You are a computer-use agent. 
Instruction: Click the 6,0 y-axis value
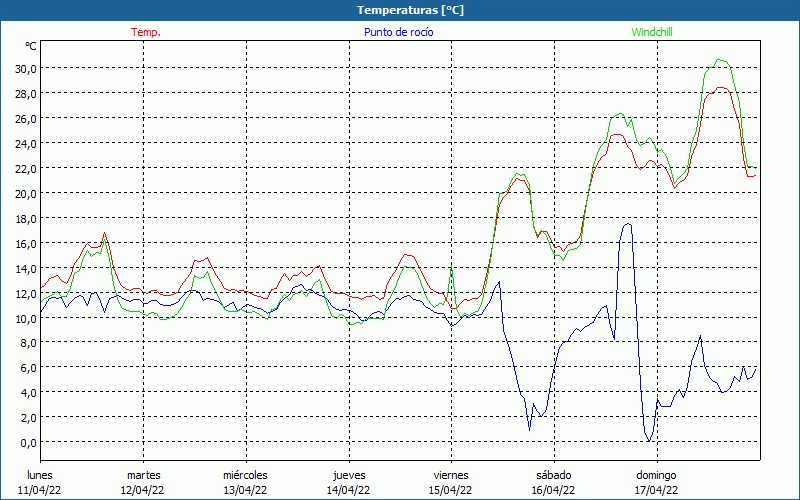tap(28, 368)
